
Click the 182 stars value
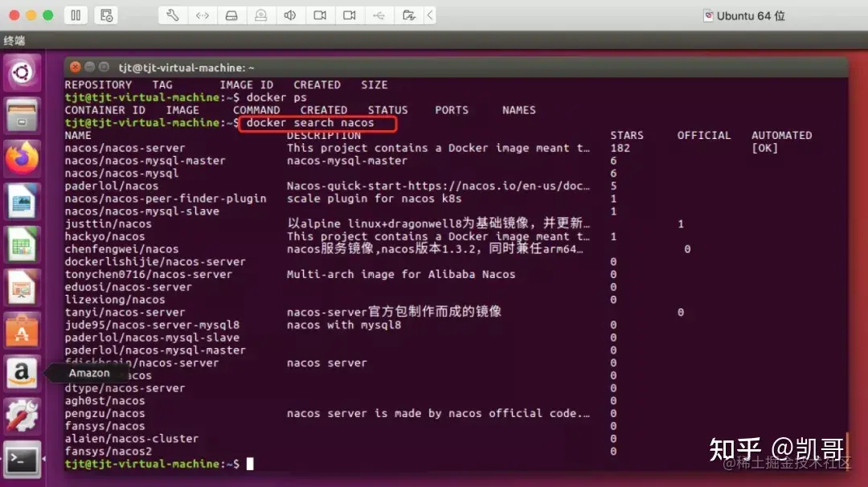click(x=620, y=148)
